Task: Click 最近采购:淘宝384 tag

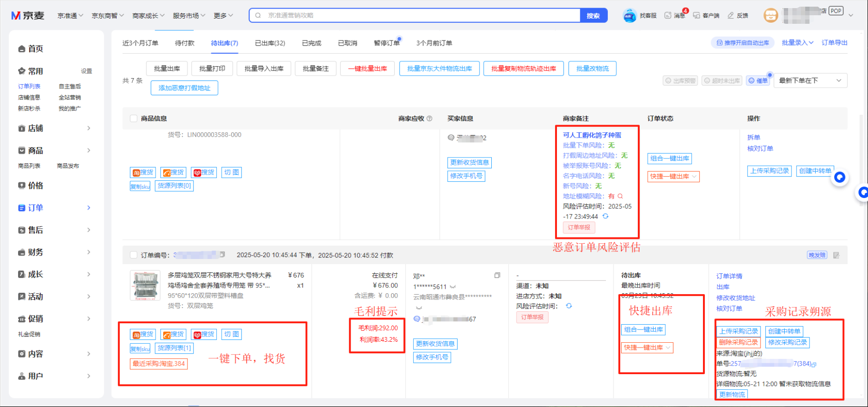Action: pyautogui.click(x=159, y=364)
